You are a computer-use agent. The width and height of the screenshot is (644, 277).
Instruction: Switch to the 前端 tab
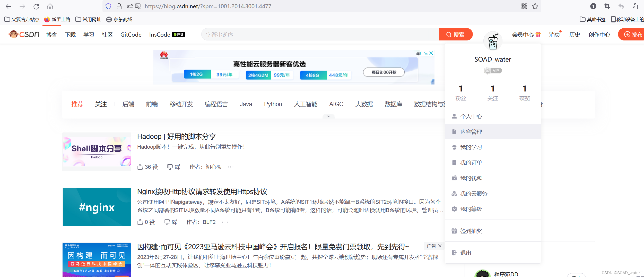coord(152,104)
